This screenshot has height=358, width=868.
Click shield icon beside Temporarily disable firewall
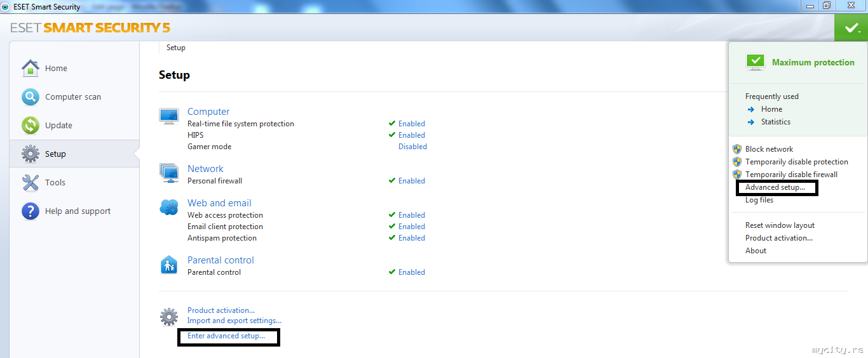pyautogui.click(x=737, y=175)
